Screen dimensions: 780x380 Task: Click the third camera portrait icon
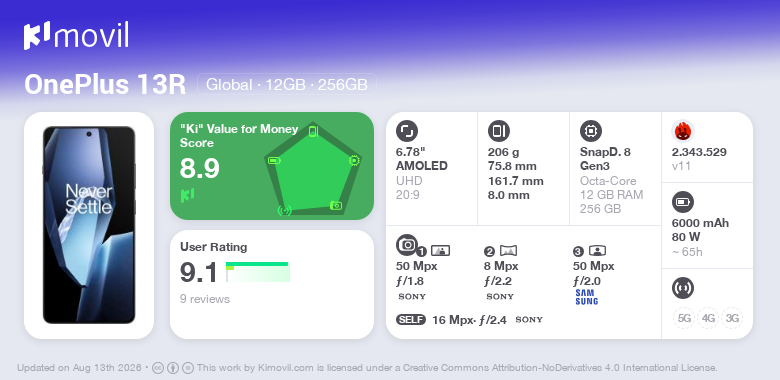pyautogui.click(x=597, y=251)
